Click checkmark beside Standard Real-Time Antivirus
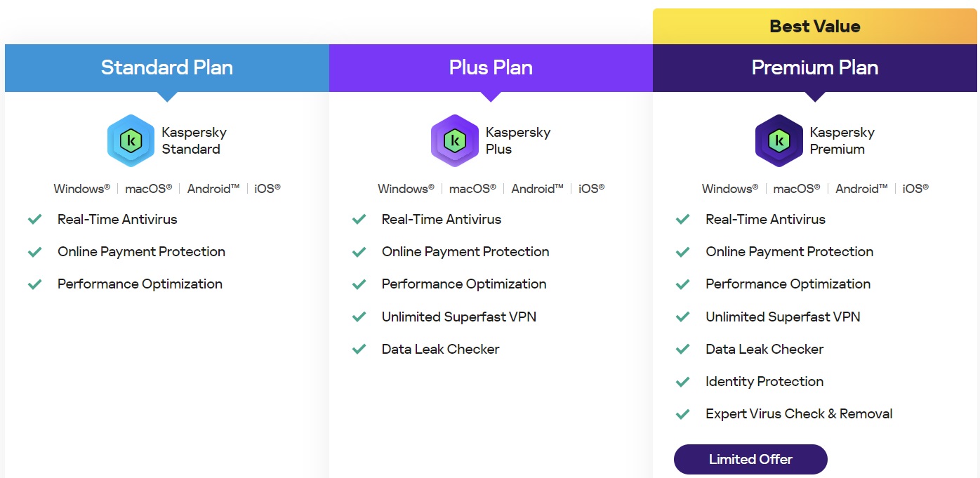Image resolution: width=980 pixels, height=478 pixels. click(35, 219)
